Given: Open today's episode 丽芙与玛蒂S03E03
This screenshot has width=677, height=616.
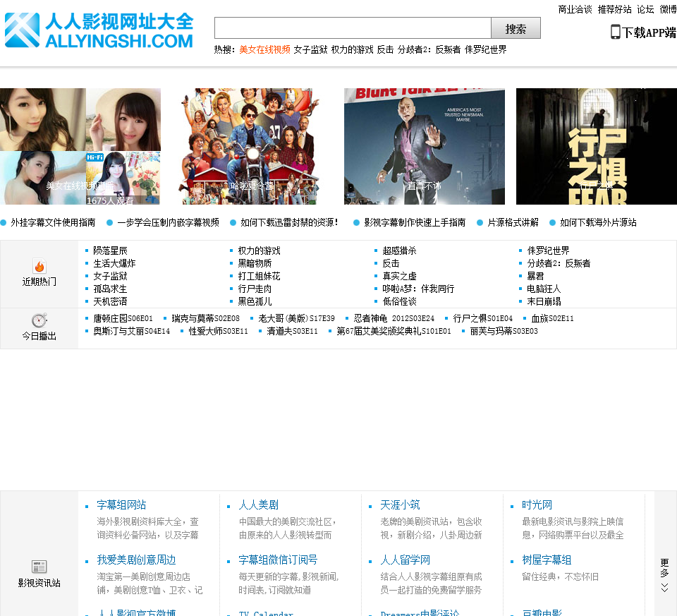Looking at the screenshot, I should (504, 332).
